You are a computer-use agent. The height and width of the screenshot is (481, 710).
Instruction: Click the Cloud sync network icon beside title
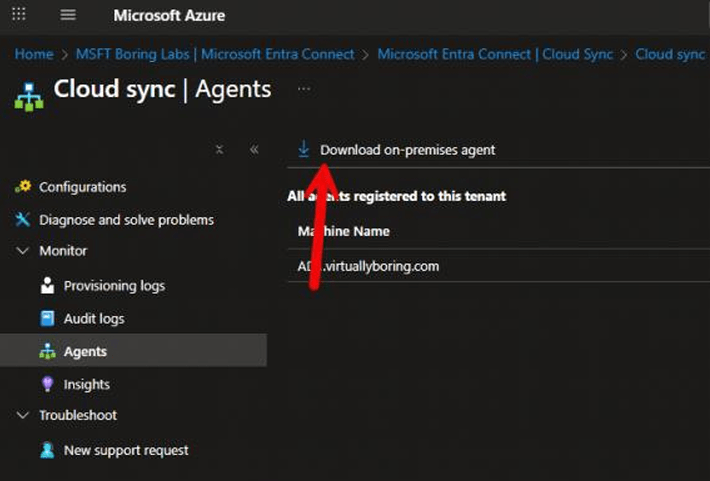[x=29, y=96]
